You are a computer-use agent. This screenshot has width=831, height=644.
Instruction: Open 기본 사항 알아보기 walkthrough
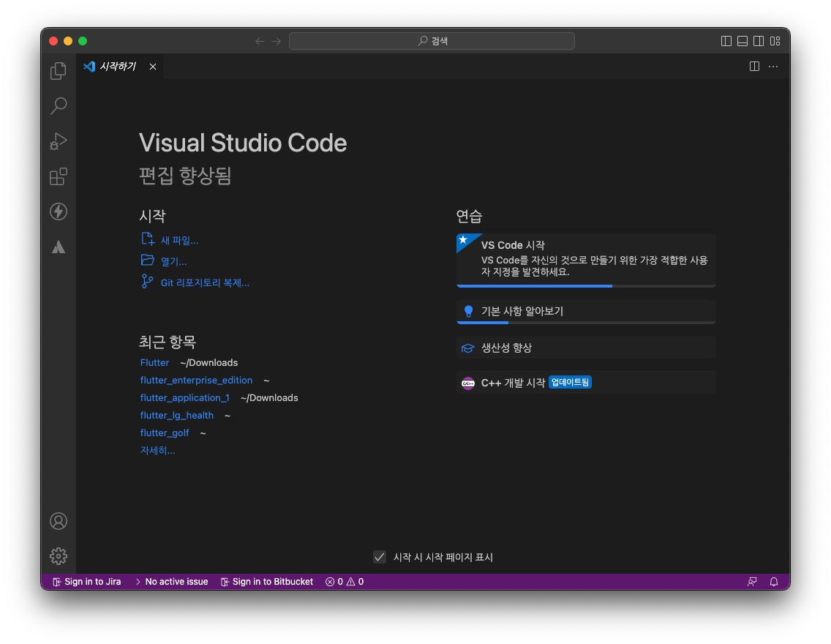(x=586, y=312)
